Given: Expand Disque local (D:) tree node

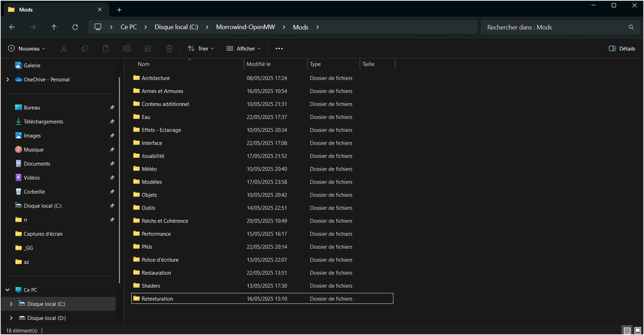Looking at the screenshot, I should [x=11, y=318].
